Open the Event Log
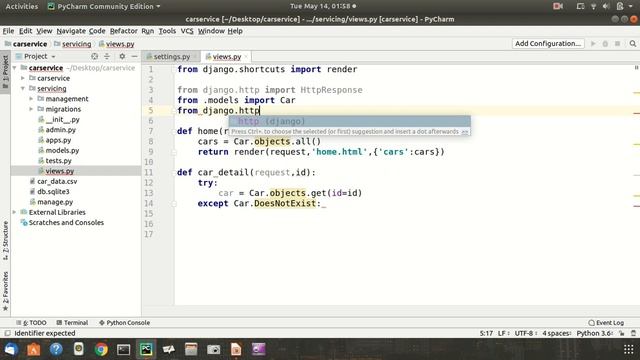640x360 pixels. (606, 322)
